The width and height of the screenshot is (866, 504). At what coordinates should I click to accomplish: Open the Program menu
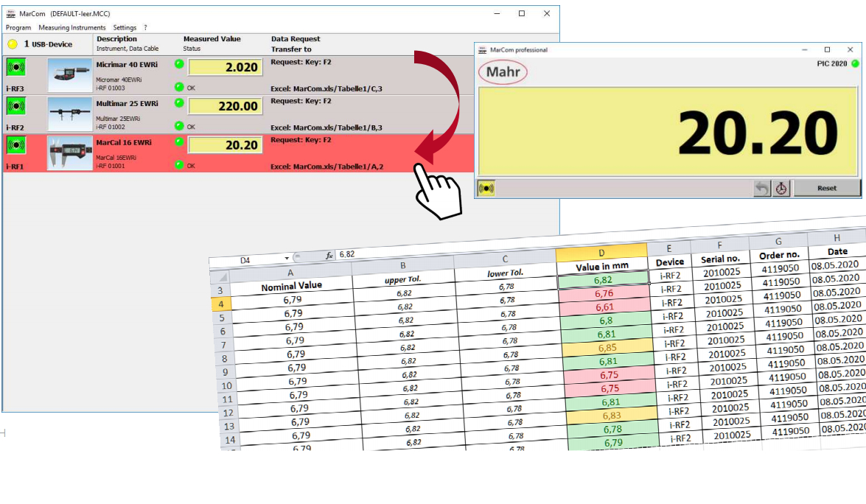pyautogui.click(x=18, y=28)
